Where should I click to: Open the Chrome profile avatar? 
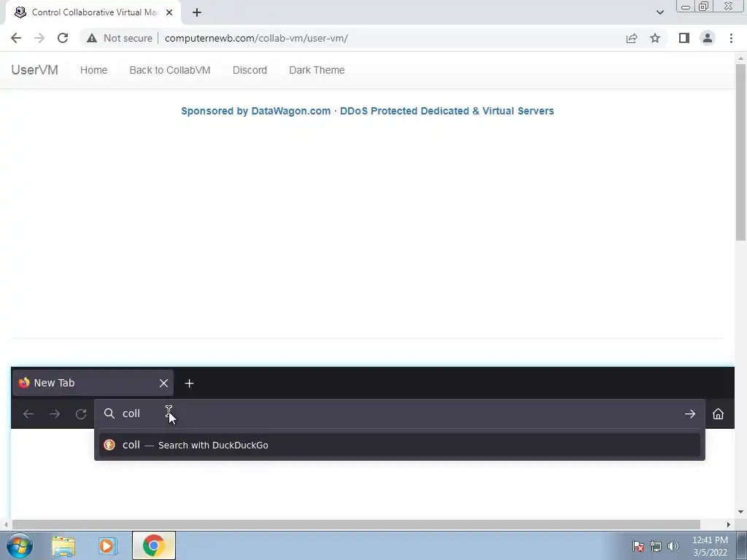708,38
